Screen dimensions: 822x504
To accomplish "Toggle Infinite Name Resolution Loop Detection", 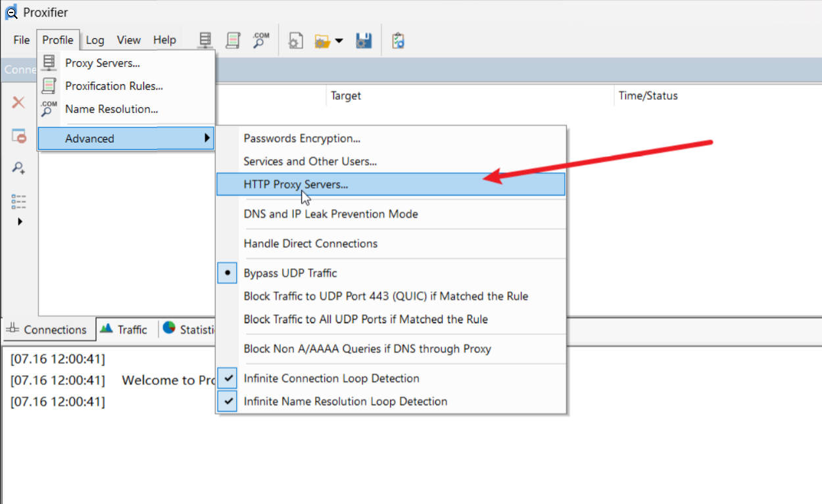I will tap(345, 401).
